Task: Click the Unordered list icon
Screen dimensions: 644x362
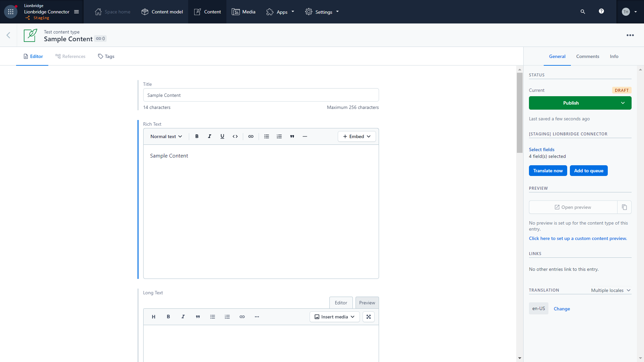Action: [x=266, y=136]
